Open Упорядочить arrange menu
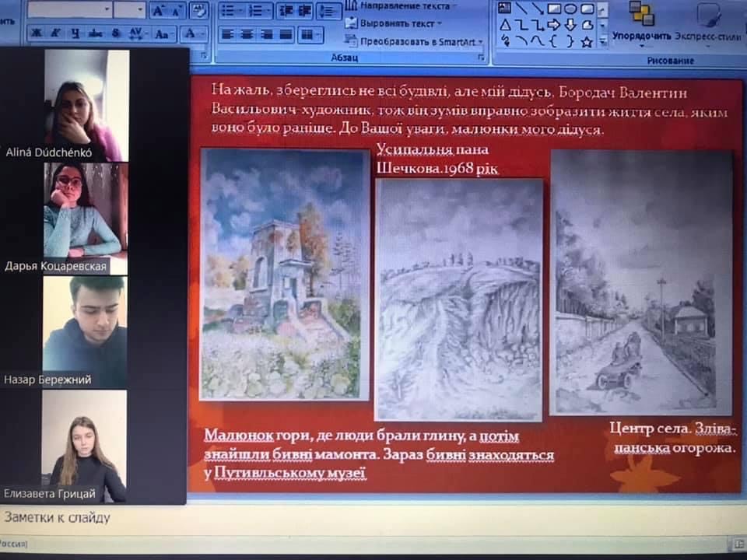747x560 pixels. (x=641, y=24)
